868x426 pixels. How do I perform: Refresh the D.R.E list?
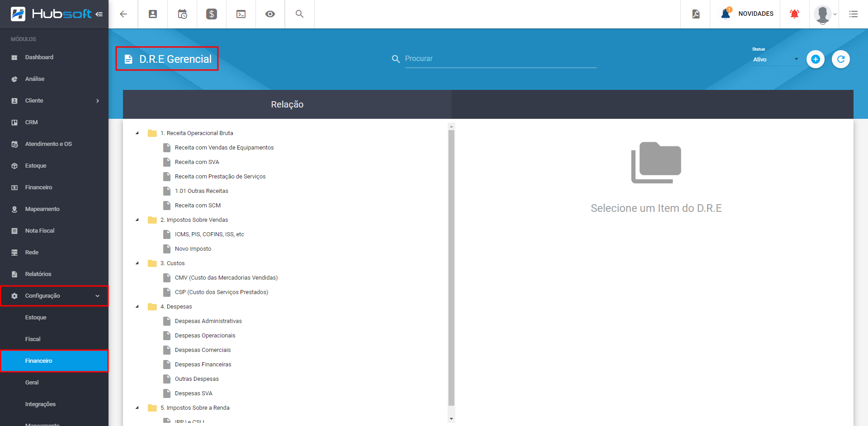pos(841,59)
